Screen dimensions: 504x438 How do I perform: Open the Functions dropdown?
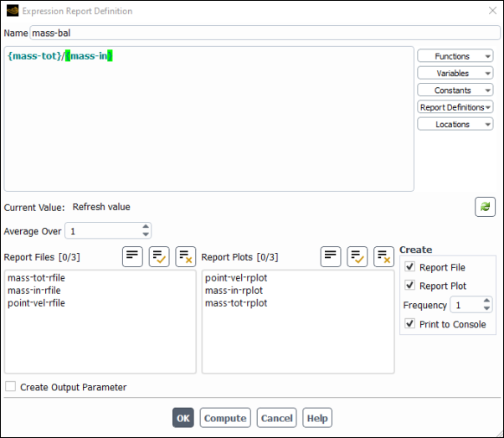pyautogui.click(x=455, y=56)
